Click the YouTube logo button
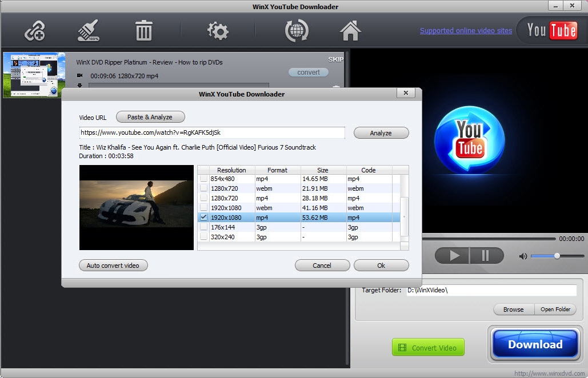Screen dimensions: 588x378 (x=551, y=31)
